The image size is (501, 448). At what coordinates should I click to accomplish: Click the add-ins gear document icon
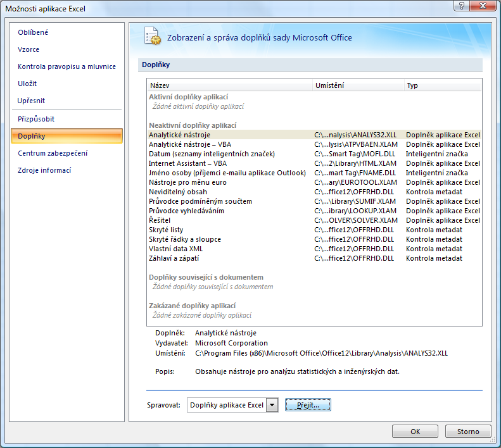(x=153, y=36)
